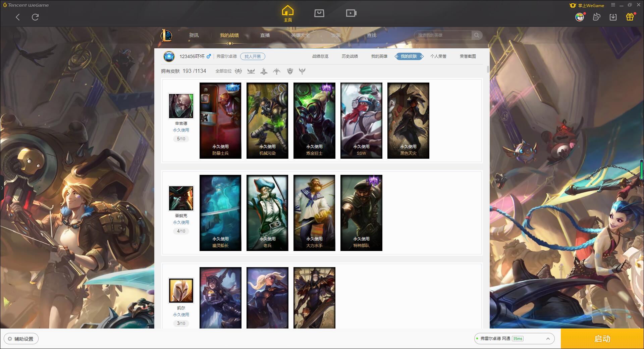Open the 老兵 skin card
644x349 pixels.
(267, 213)
